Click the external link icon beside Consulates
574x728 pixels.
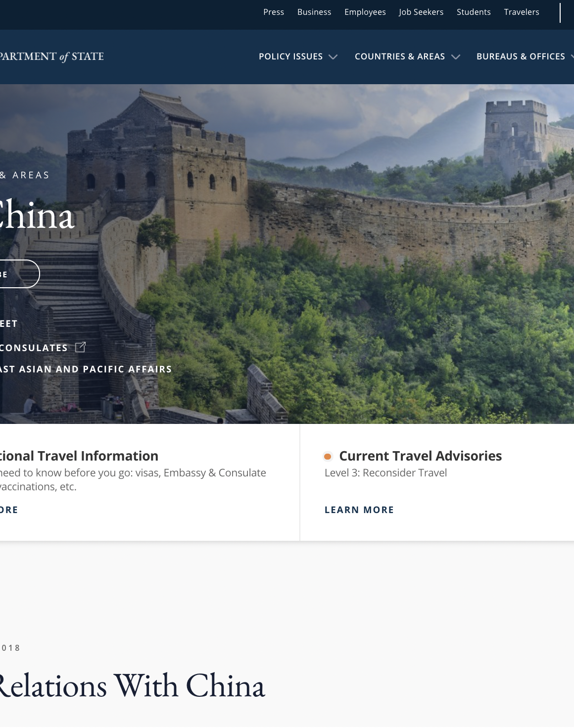tap(80, 347)
